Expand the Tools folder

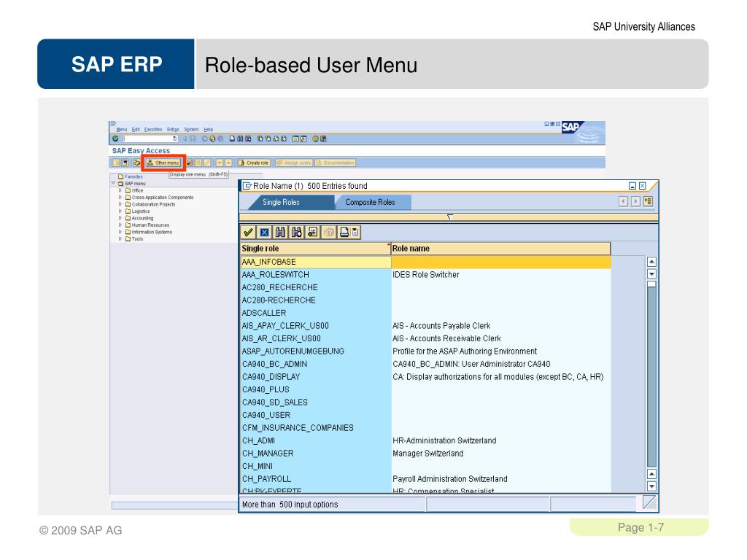(x=120, y=239)
